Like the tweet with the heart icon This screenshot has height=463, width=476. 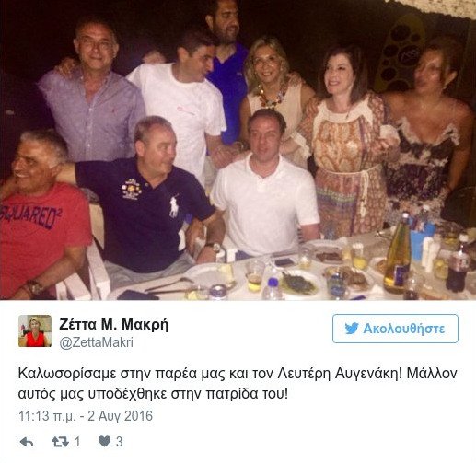pos(104,442)
